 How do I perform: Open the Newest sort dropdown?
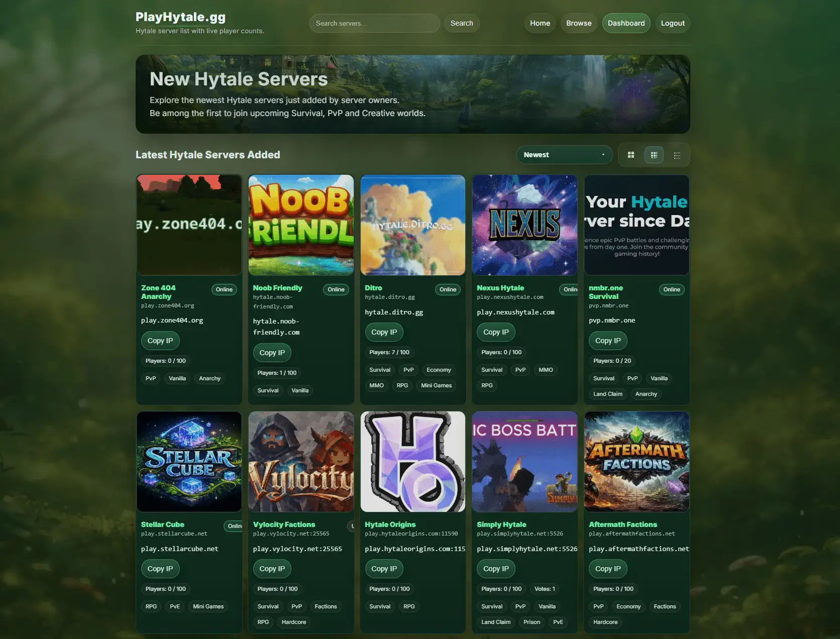click(x=564, y=155)
